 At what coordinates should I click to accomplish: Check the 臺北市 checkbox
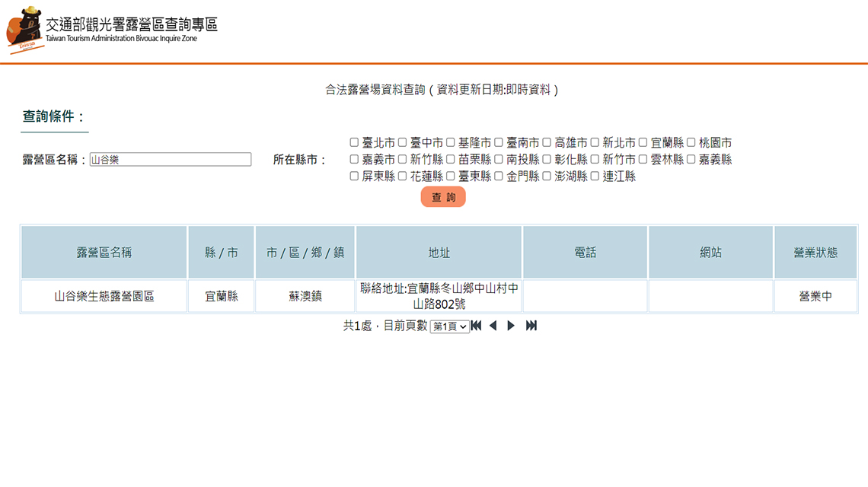tap(354, 142)
